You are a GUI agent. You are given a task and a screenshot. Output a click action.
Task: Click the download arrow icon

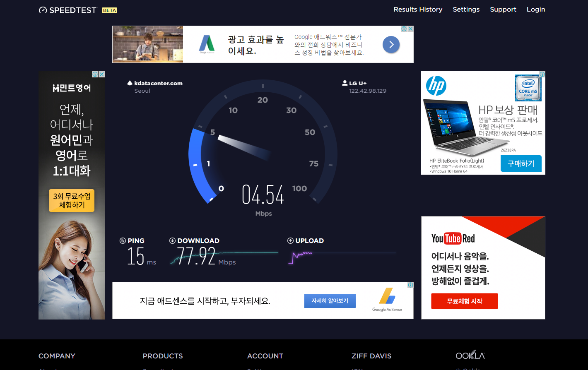(x=172, y=240)
